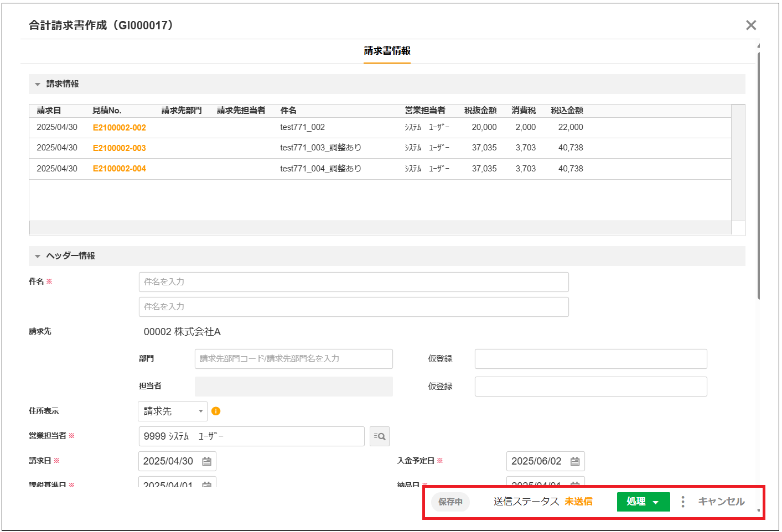Open the calendar icon in 請求日 field
Viewport: 782px width, 532px height.
point(207,461)
